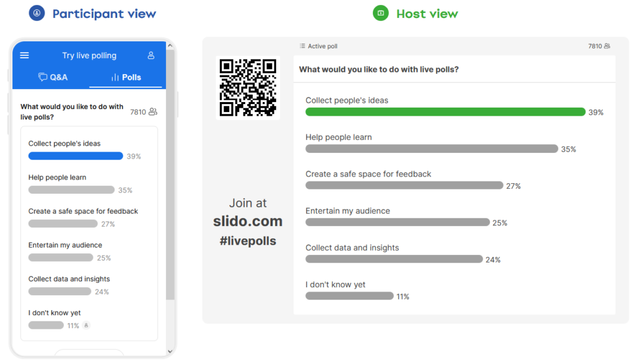Image resolution: width=638 pixels, height=364 pixels.
Task: Pick 'Entertain my audience' in the participant poll
Action: tap(65, 245)
